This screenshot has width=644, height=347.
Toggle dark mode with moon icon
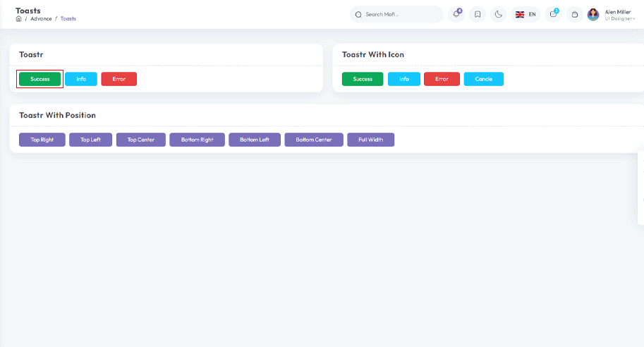click(x=499, y=14)
